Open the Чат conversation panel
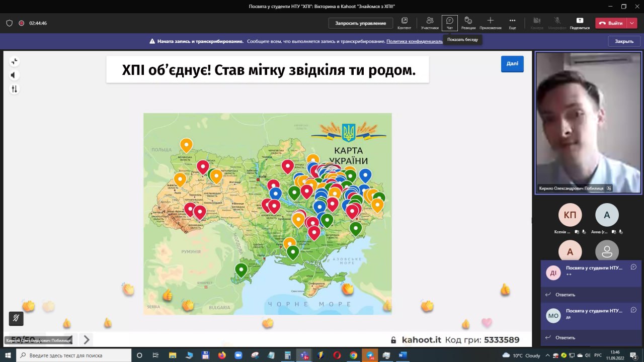 [450, 23]
